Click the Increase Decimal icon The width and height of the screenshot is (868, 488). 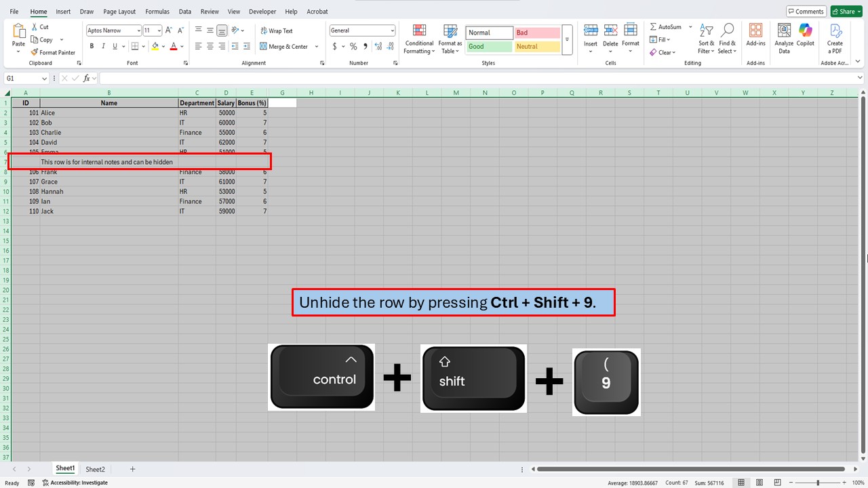(378, 46)
